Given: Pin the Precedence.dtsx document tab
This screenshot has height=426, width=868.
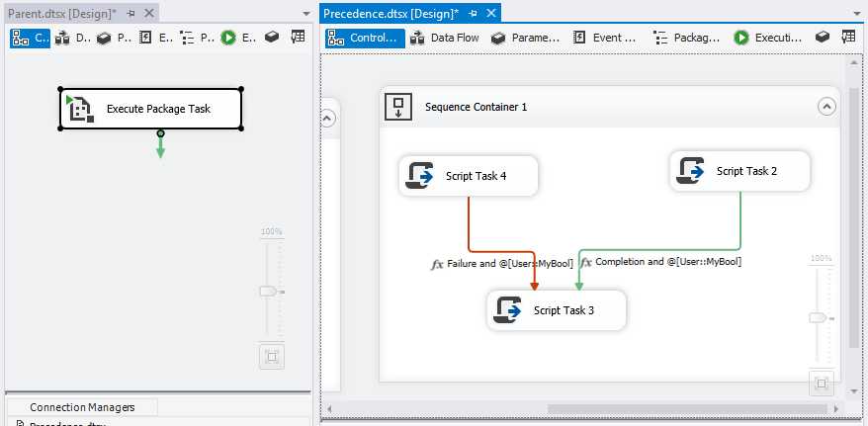Looking at the screenshot, I should point(473,14).
